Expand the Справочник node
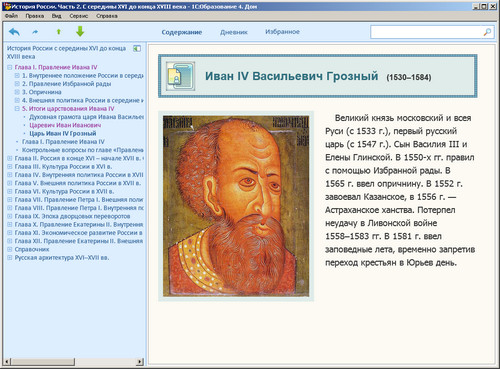 pyautogui.click(x=10, y=249)
